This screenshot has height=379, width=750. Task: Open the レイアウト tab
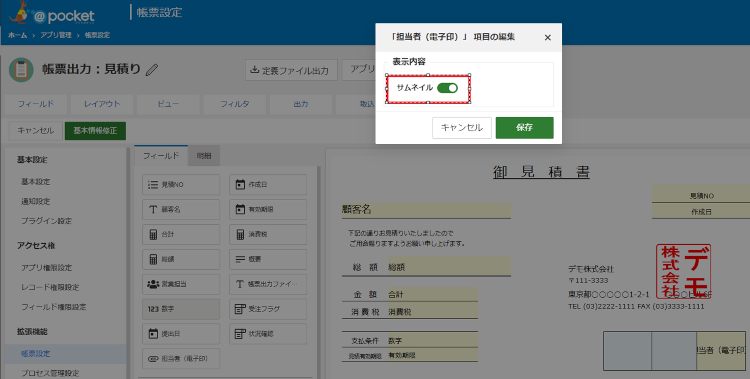[102, 104]
